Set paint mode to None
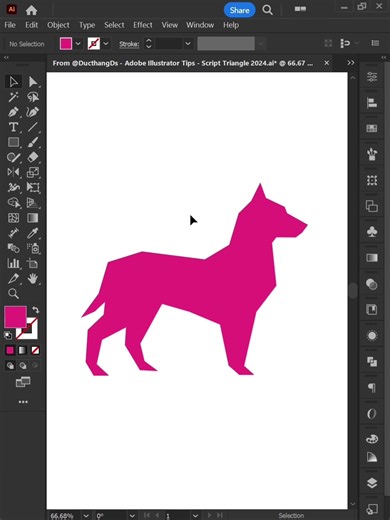 click(35, 350)
